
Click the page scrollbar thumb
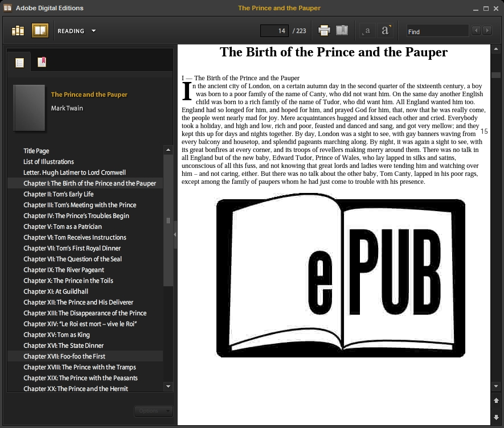pyautogui.click(x=496, y=75)
